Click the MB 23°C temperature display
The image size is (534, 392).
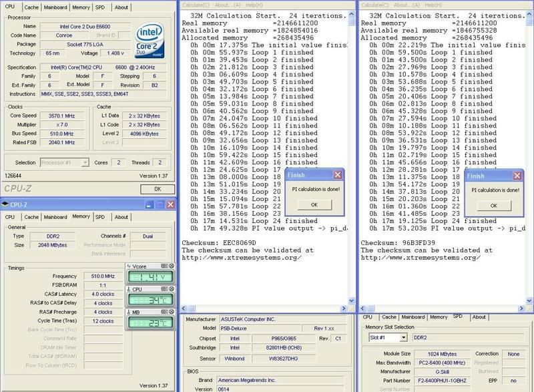click(x=150, y=323)
